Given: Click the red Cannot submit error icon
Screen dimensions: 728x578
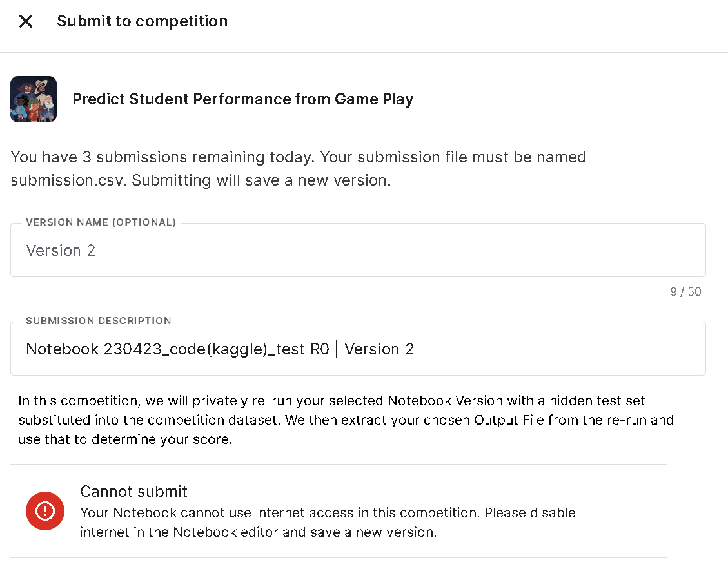Looking at the screenshot, I should 45,511.
